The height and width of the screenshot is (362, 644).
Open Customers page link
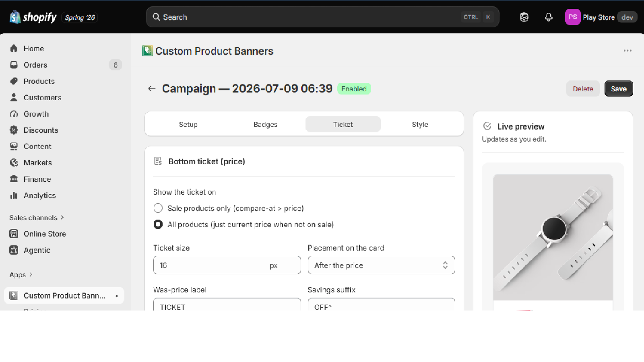click(x=43, y=97)
